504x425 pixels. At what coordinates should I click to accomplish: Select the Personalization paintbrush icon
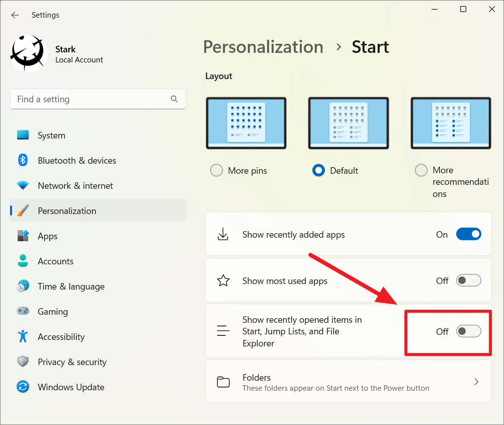point(23,210)
